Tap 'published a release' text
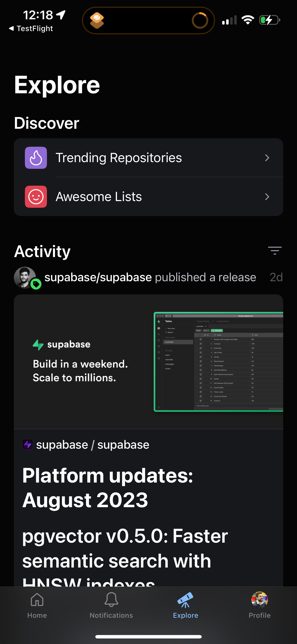Viewport: 297px width, 644px height. click(206, 278)
